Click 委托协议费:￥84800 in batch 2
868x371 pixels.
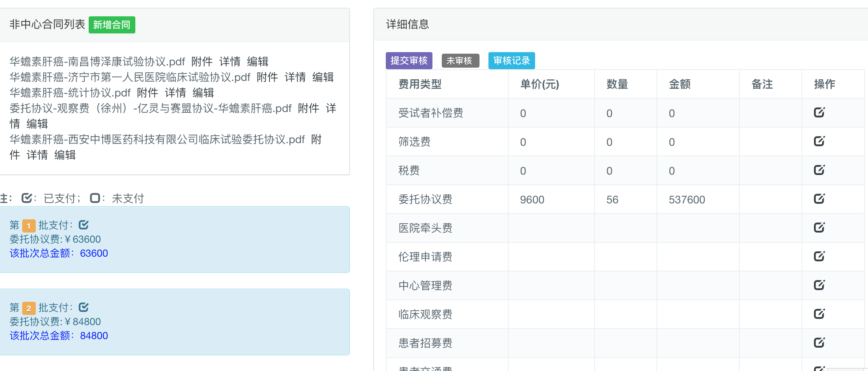[x=55, y=322]
